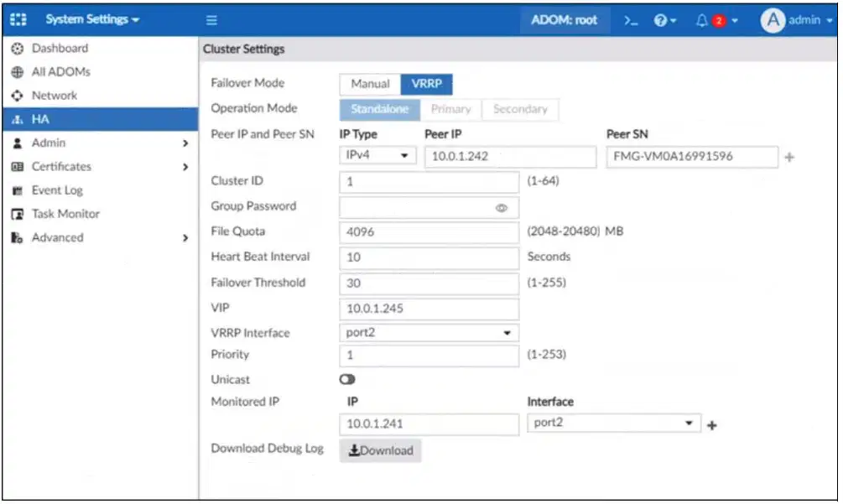Open the VRRP Interface port2 dropdown

[429, 333]
